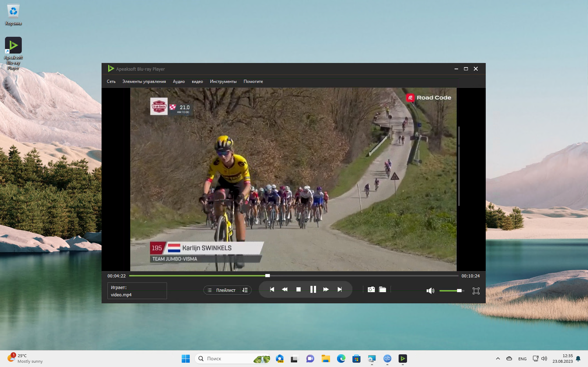Click the Apeaksoft player taskbar icon
This screenshot has height=367, width=588.
click(403, 358)
